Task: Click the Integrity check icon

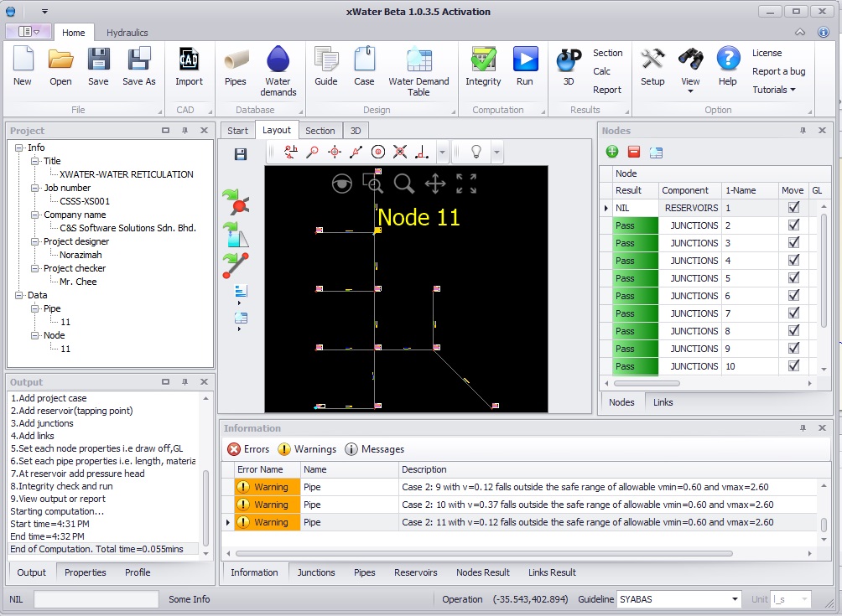Action: (x=483, y=67)
